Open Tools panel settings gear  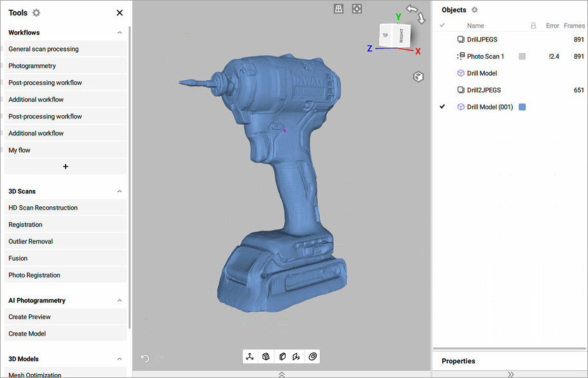(x=36, y=13)
